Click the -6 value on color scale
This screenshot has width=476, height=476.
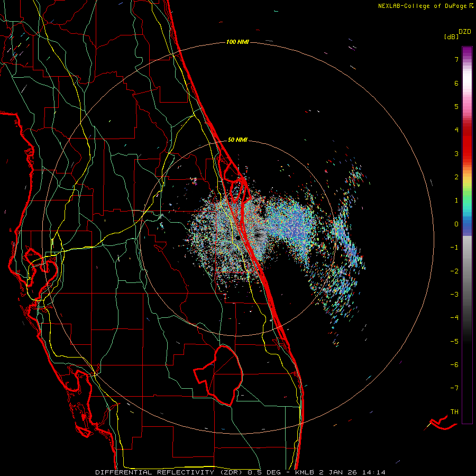(x=454, y=364)
